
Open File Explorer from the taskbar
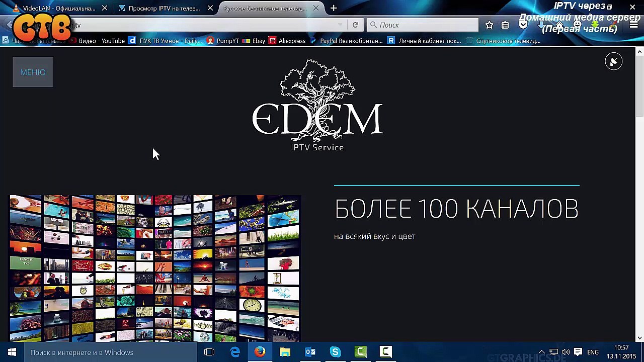click(x=285, y=352)
